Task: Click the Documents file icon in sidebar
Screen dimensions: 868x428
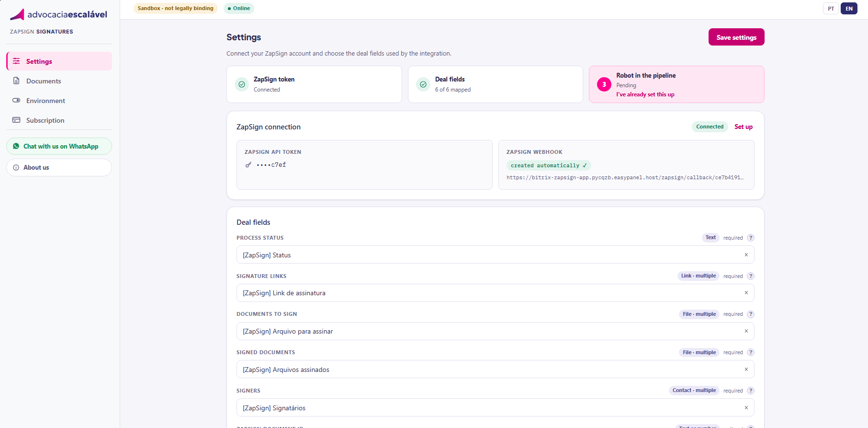Action: 16,81
